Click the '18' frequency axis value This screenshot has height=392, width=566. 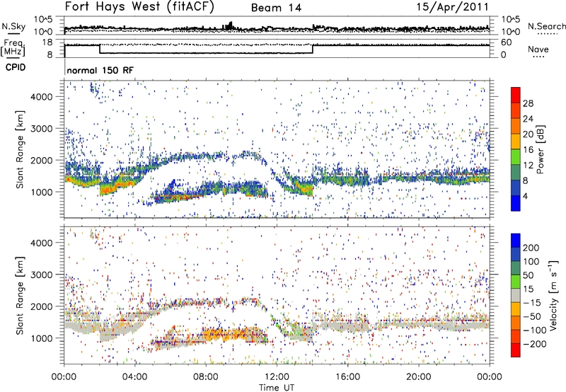click(x=47, y=42)
